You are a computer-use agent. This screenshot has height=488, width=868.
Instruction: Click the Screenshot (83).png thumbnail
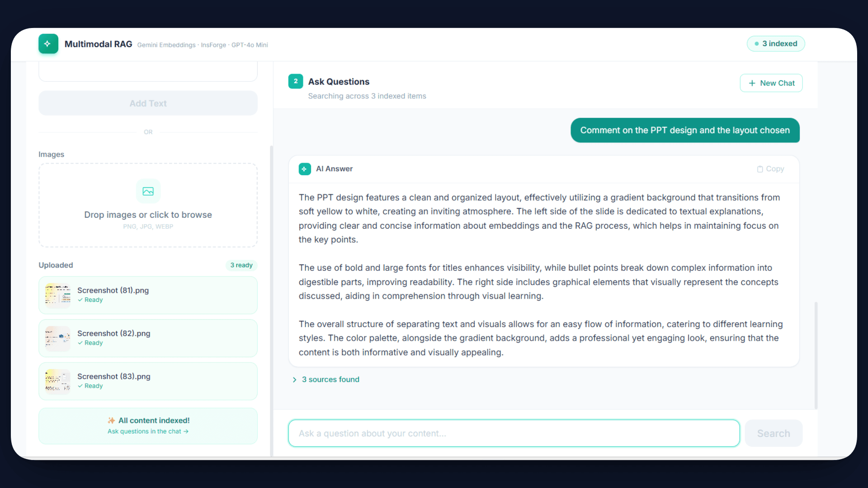(58, 381)
